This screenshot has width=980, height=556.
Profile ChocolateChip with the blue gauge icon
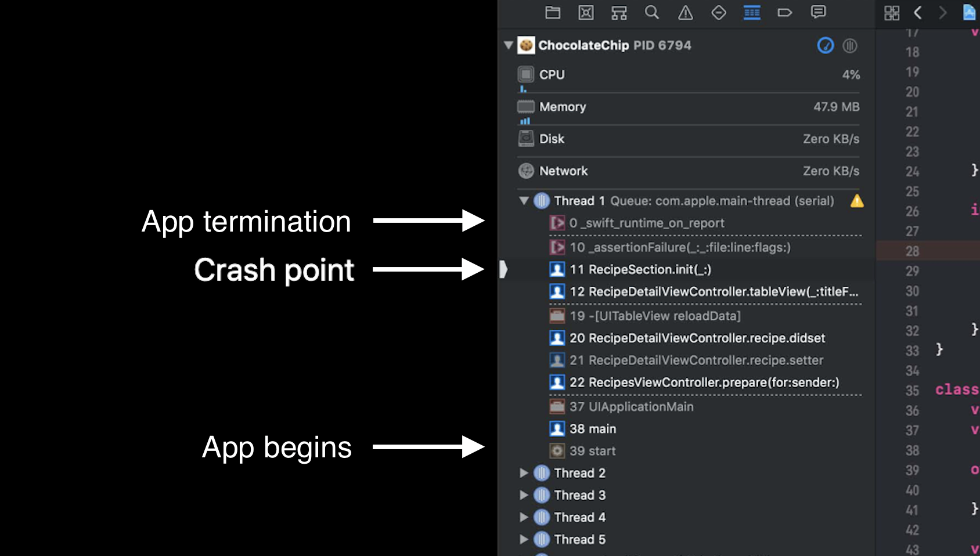826,45
